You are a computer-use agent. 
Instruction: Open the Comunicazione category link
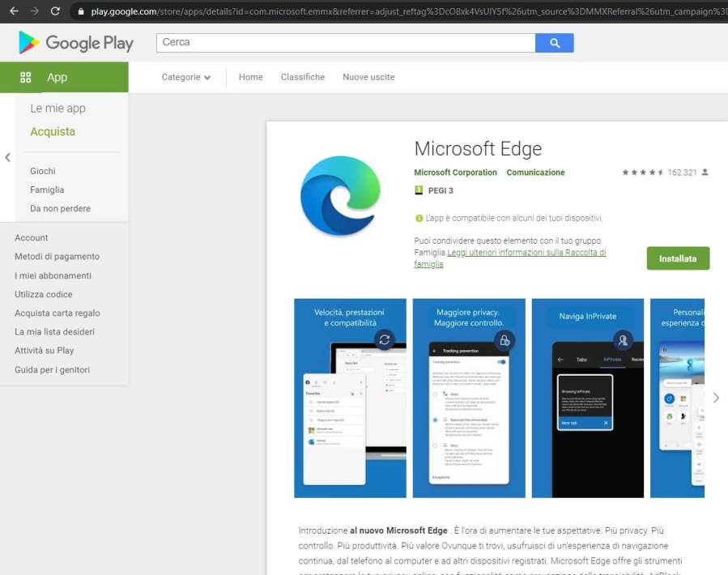535,172
